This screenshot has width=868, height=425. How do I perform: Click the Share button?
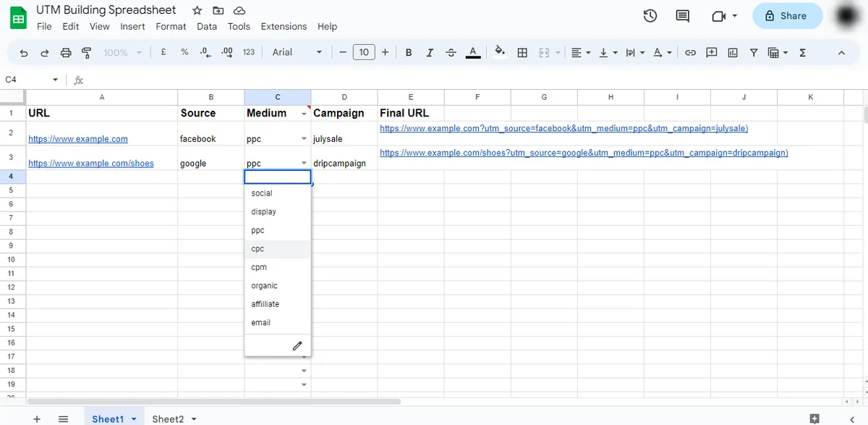(x=787, y=15)
